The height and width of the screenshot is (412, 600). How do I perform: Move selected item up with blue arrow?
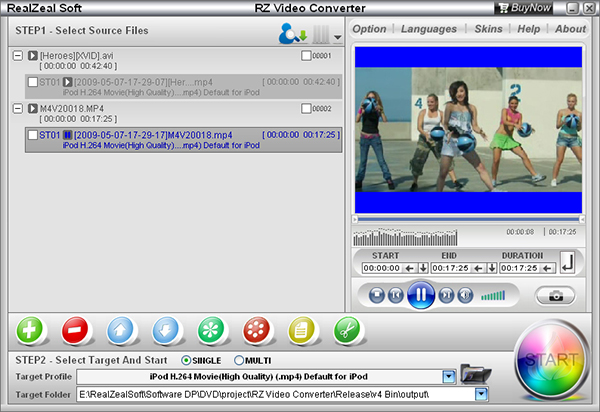pyautogui.click(x=120, y=330)
